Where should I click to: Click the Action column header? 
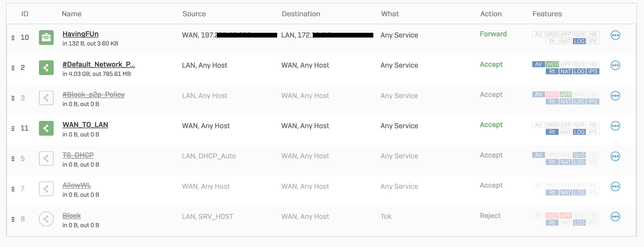491,14
